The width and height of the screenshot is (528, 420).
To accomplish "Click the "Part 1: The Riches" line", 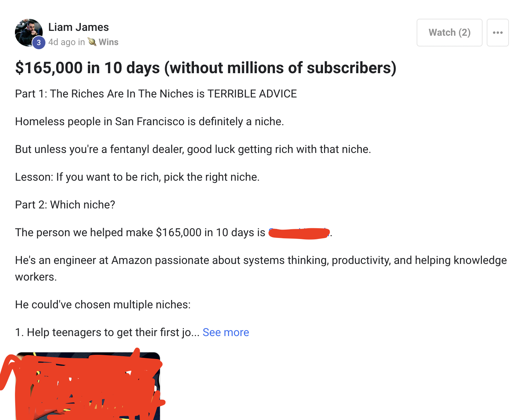I will pos(156,94).
